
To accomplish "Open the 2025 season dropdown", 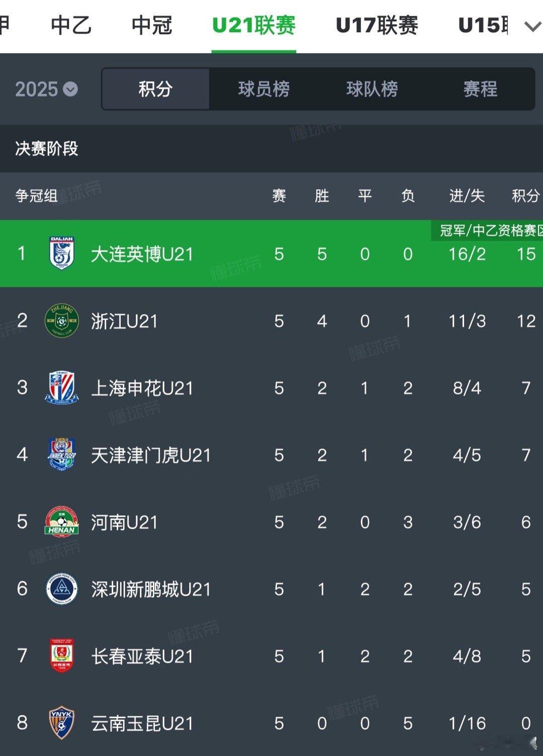I will click(x=46, y=89).
